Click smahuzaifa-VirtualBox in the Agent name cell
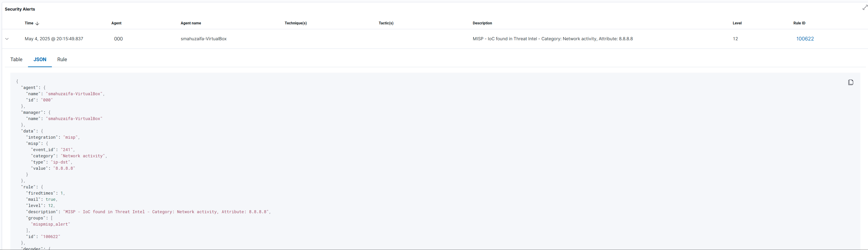This screenshot has height=250, width=868. pos(204,39)
